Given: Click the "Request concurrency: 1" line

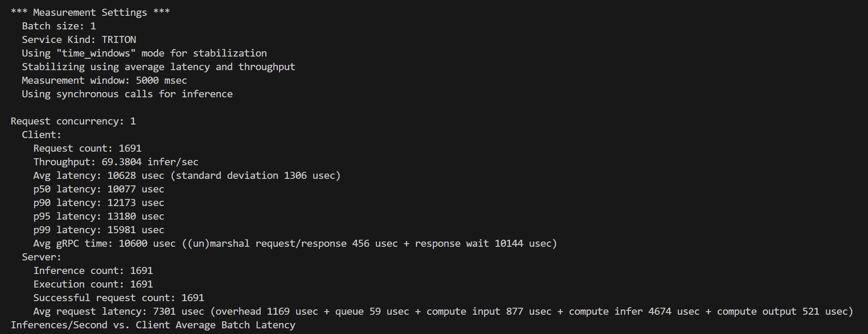Looking at the screenshot, I should [x=73, y=121].
